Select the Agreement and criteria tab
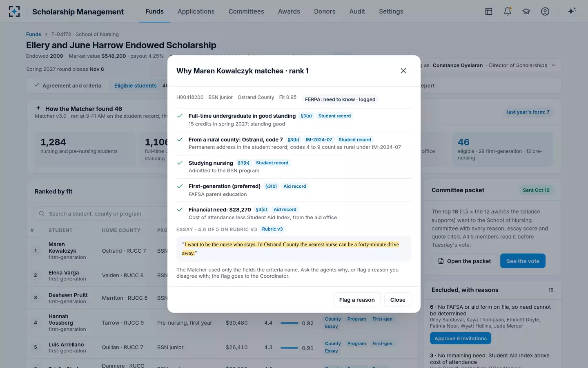 coord(68,85)
